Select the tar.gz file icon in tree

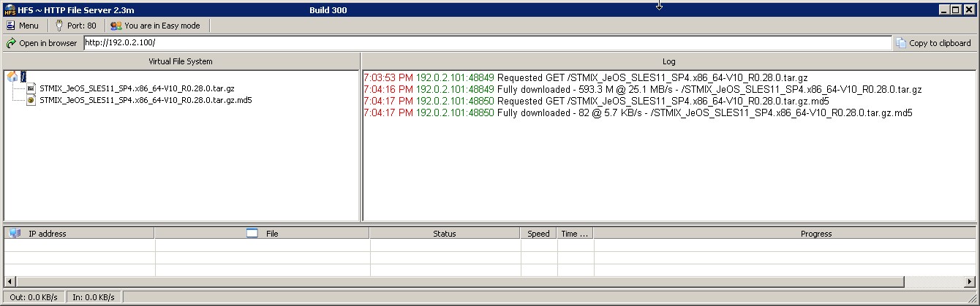point(31,88)
